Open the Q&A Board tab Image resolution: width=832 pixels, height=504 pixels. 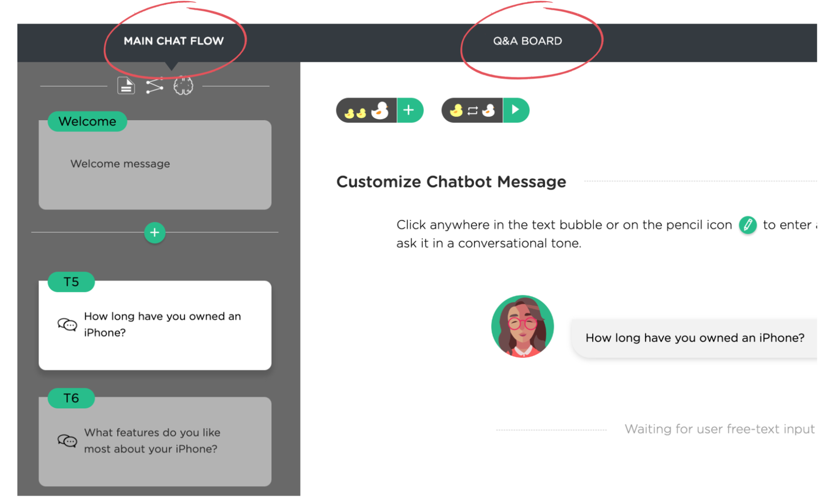pos(527,41)
